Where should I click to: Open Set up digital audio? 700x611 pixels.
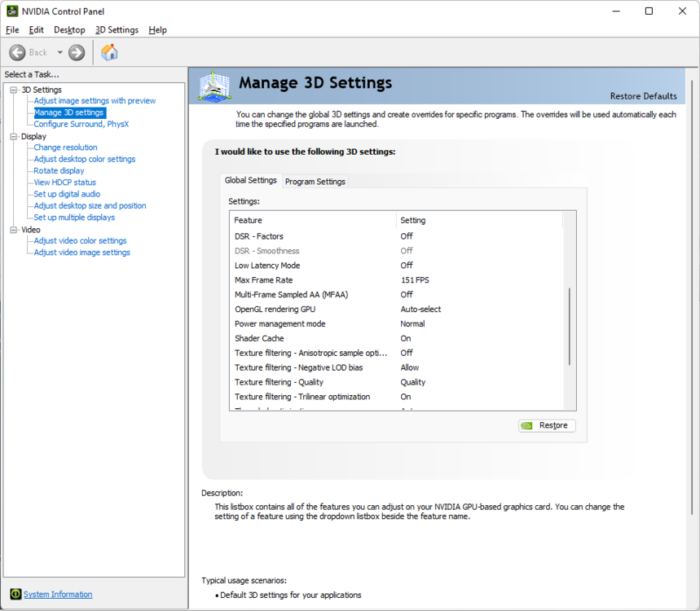click(x=67, y=194)
